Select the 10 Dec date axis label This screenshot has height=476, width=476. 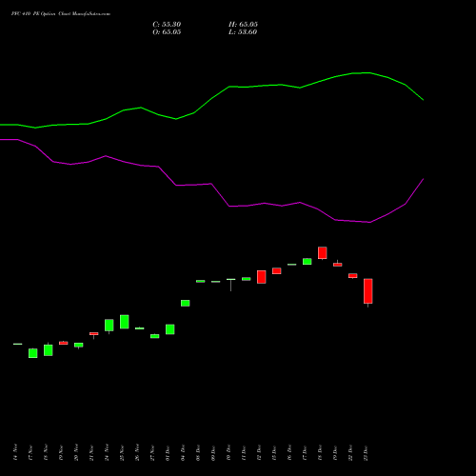coord(228,453)
